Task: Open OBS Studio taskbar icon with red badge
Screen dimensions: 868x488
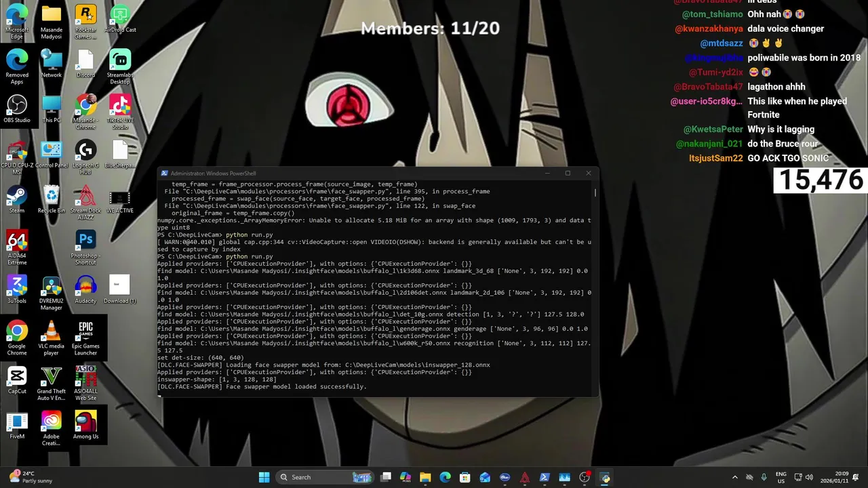Action: click(x=585, y=477)
